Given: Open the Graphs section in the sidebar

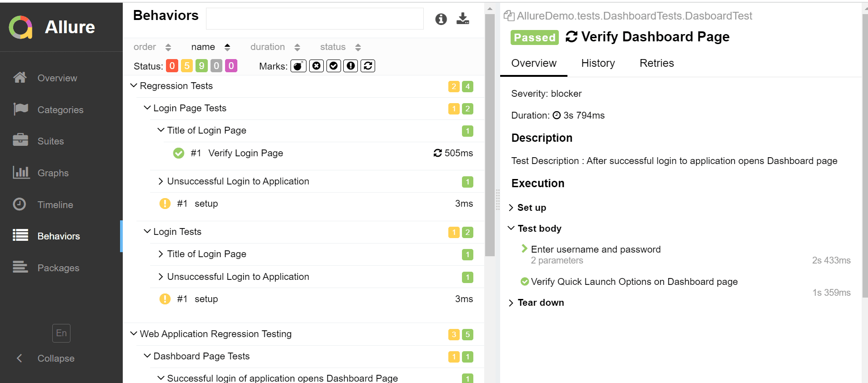Looking at the screenshot, I should point(53,173).
